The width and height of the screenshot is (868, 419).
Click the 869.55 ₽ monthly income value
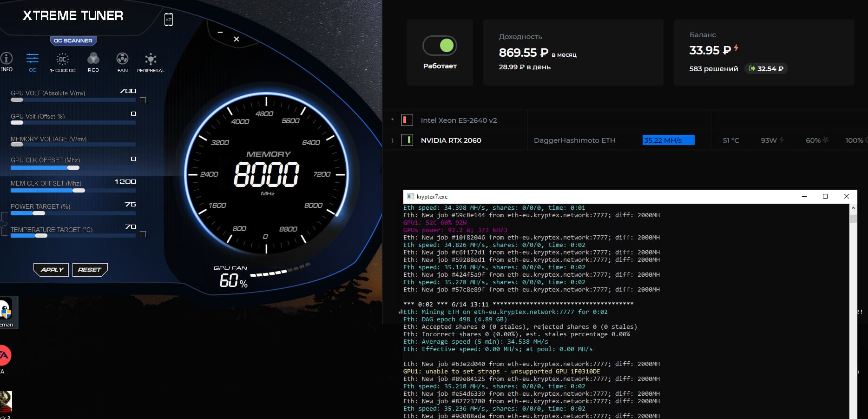pyautogui.click(x=524, y=53)
